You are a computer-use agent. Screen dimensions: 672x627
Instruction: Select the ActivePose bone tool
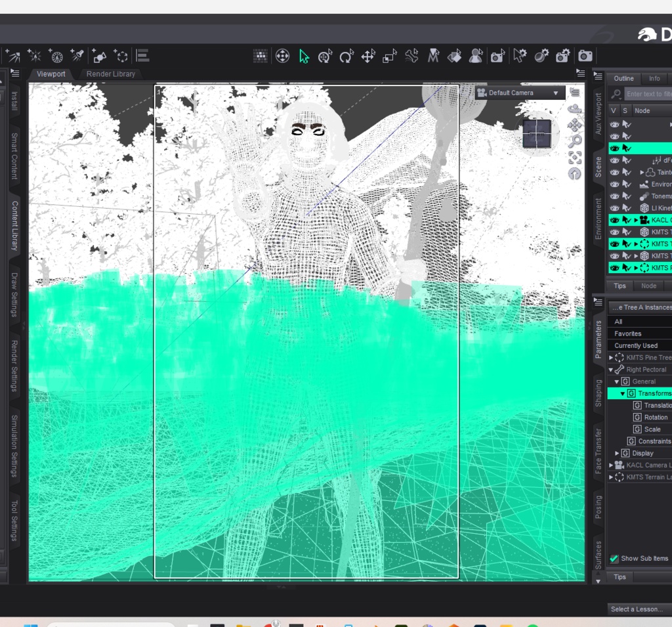tap(411, 56)
